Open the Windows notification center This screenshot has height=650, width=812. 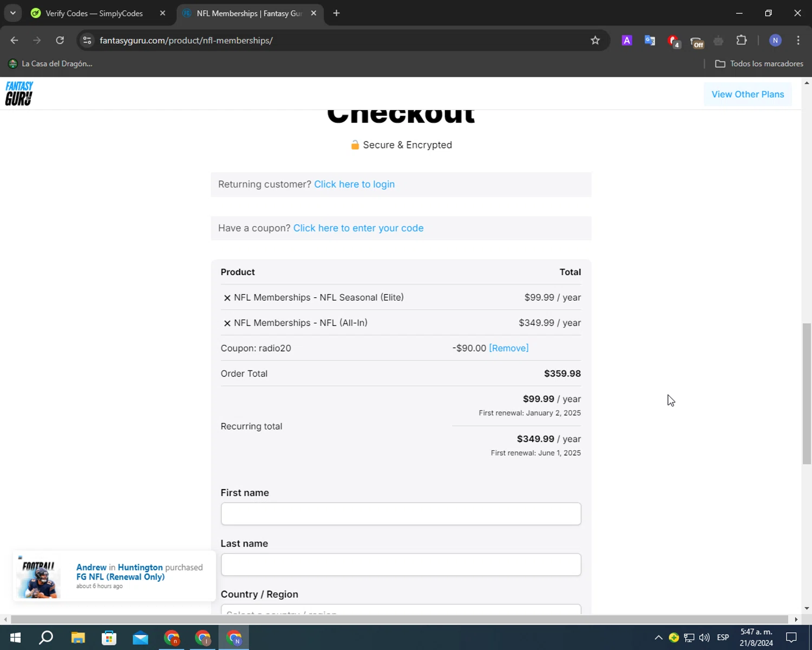pos(791,638)
